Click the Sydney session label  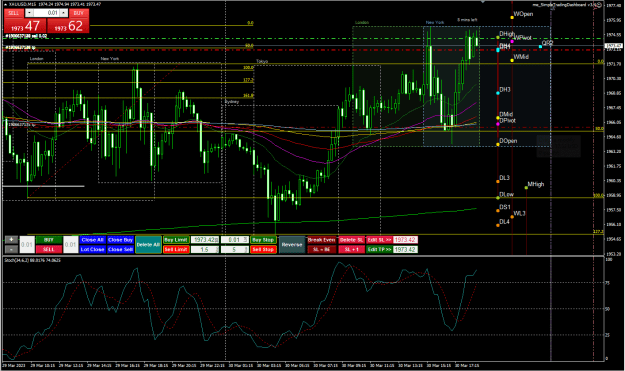[232, 102]
